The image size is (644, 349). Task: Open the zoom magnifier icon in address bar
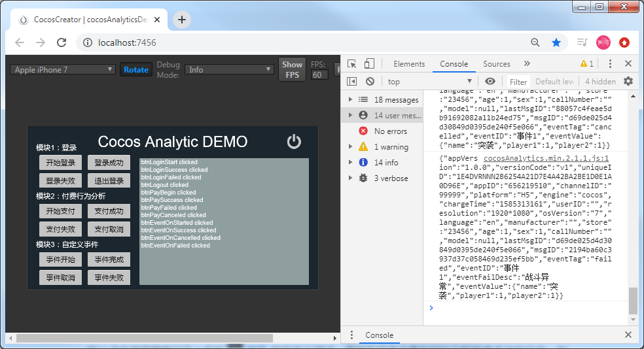(x=535, y=42)
